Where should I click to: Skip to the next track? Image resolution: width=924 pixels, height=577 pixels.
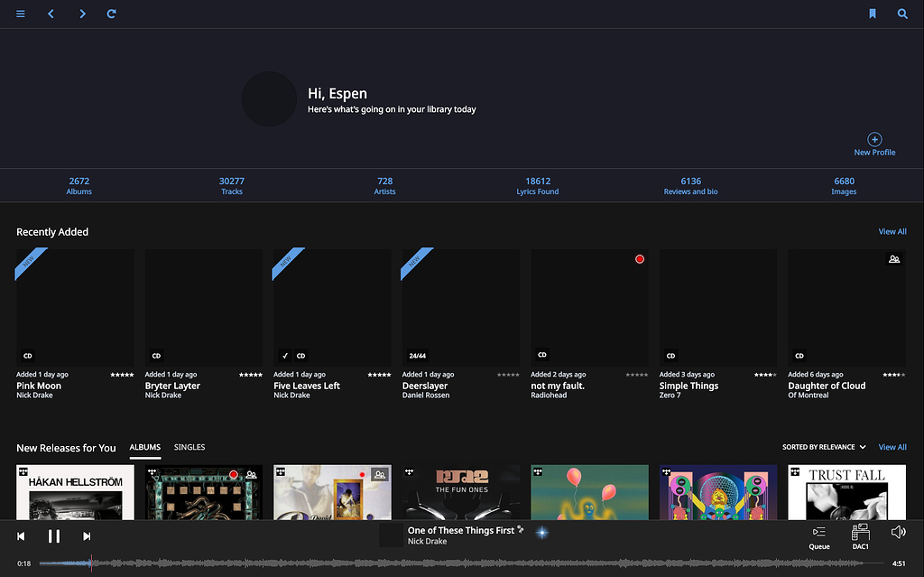click(x=87, y=535)
